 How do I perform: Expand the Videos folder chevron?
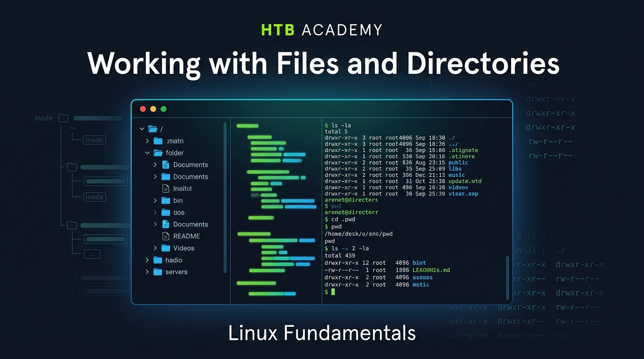click(155, 248)
